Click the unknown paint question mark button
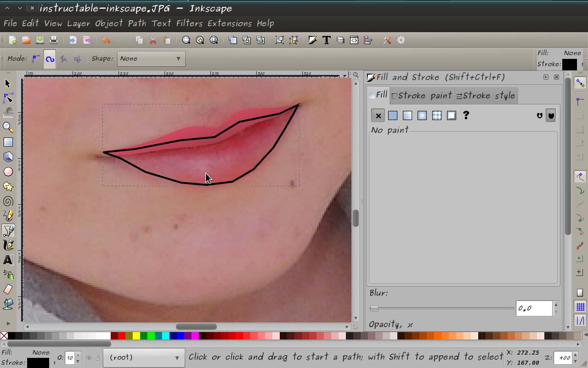This screenshot has height=368, width=588. pyautogui.click(x=466, y=115)
